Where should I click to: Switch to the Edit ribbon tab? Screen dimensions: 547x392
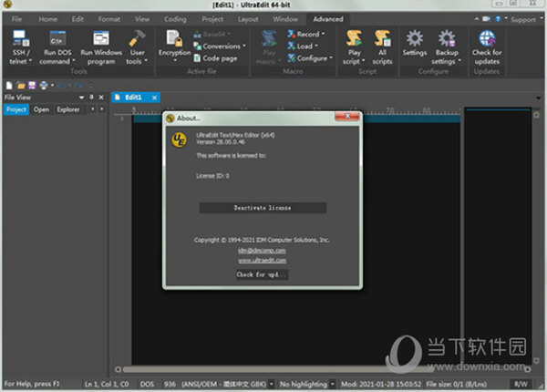tap(77, 19)
